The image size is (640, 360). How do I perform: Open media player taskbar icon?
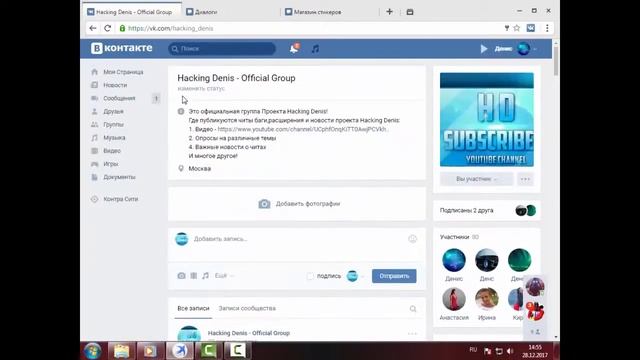(150, 351)
